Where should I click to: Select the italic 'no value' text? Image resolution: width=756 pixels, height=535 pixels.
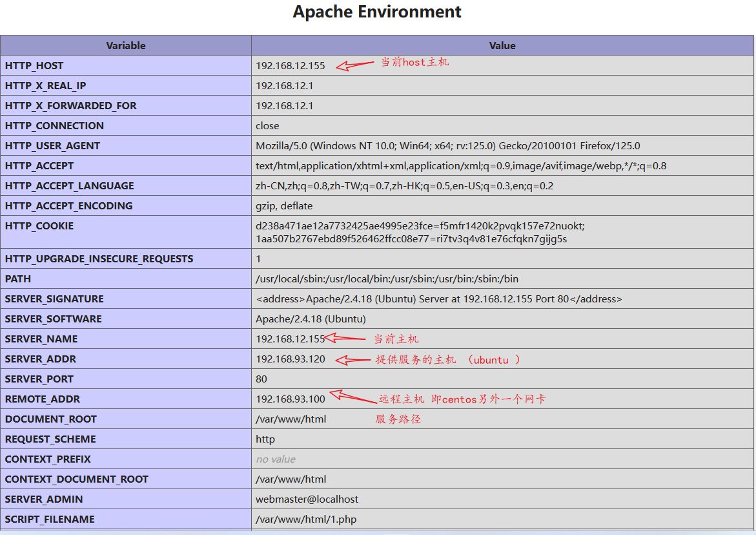coord(276,459)
